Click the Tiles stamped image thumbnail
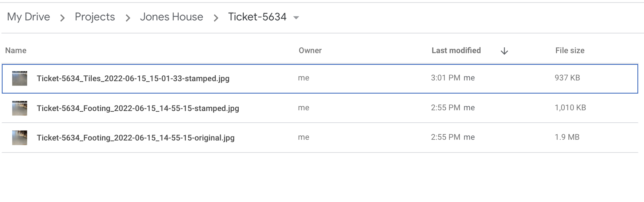Screen dimensions: 644x202 tap(20, 78)
